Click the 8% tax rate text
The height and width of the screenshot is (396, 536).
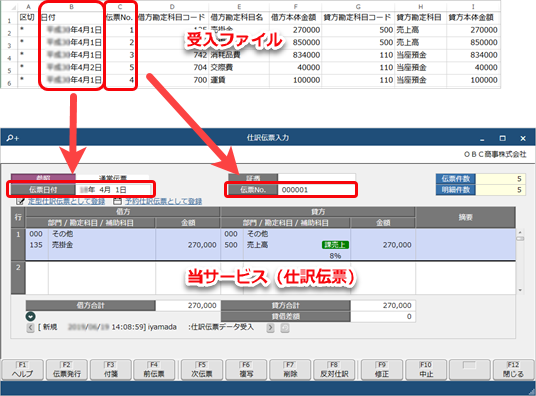pyautogui.click(x=335, y=255)
